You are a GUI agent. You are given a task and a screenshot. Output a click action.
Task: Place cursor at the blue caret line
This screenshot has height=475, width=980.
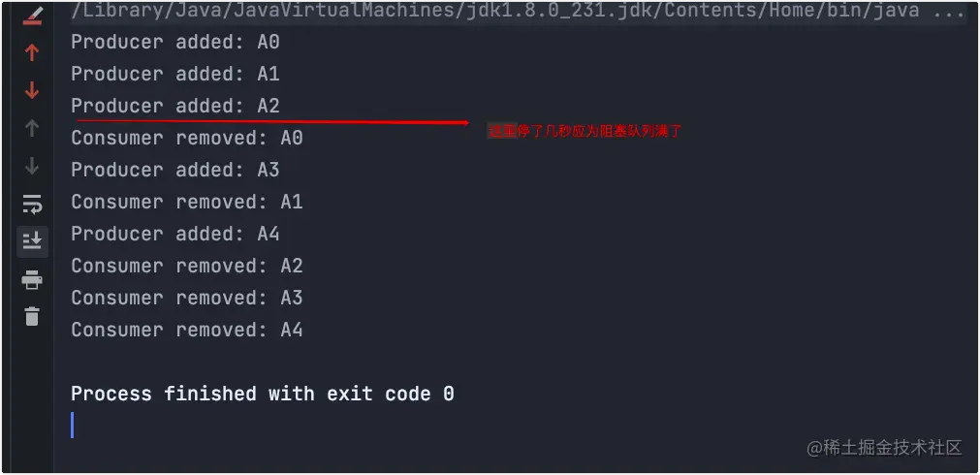point(73,425)
